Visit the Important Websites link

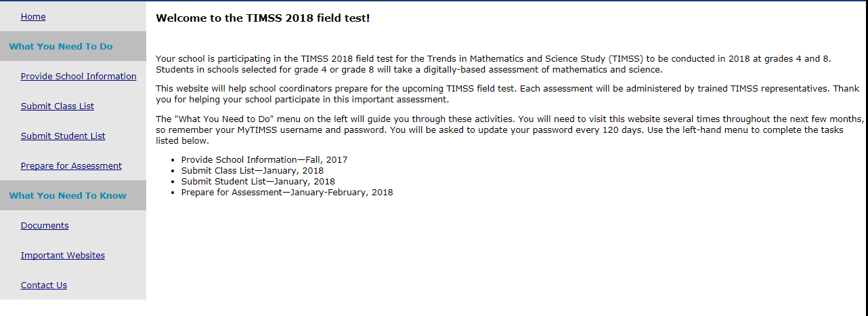click(63, 256)
